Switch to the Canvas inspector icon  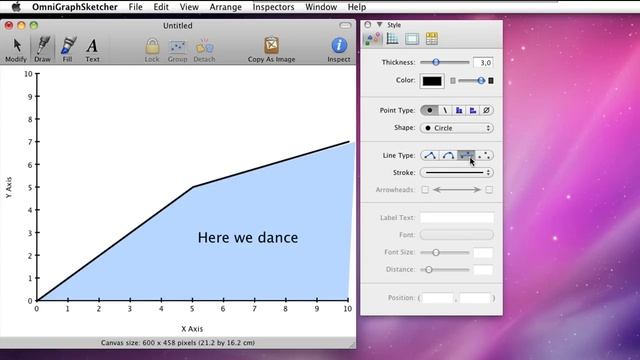coord(412,39)
